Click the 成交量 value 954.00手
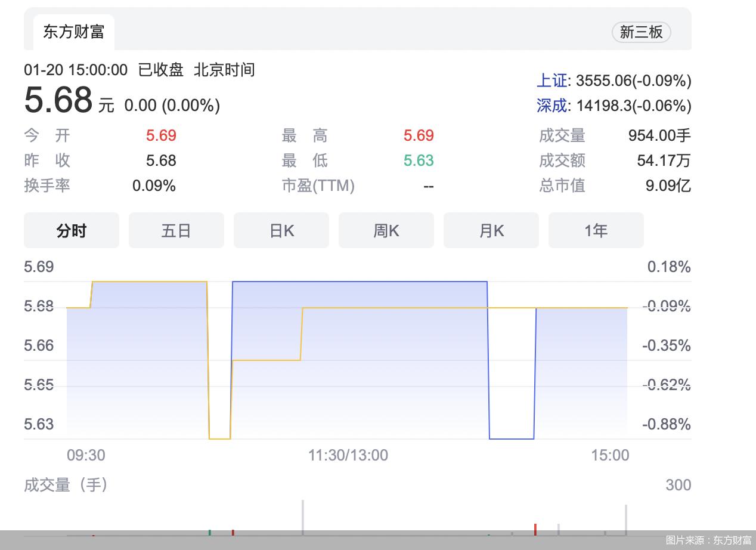Screen dimensions: 756x550 [x=659, y=135]
